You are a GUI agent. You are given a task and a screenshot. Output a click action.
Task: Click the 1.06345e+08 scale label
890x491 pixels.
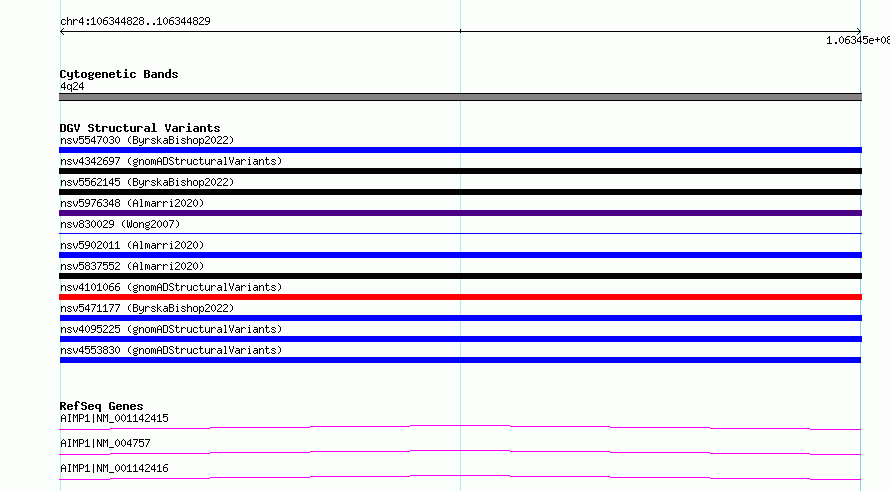click(x=858, y=40)
